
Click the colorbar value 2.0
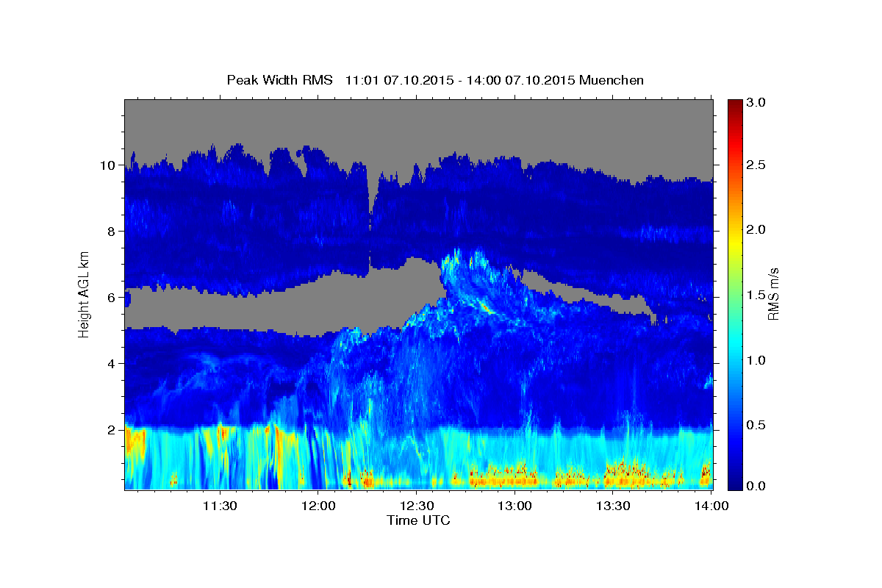pos(757,230)
